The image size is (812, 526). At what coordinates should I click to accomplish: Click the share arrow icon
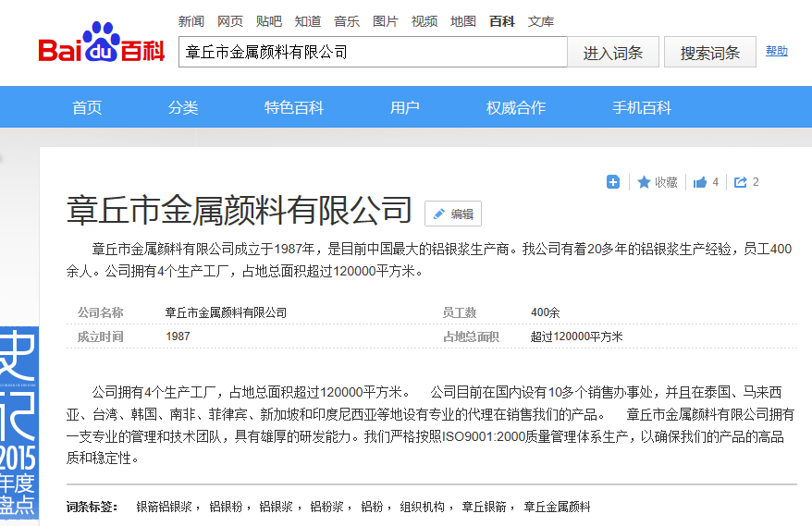(741, 182)
